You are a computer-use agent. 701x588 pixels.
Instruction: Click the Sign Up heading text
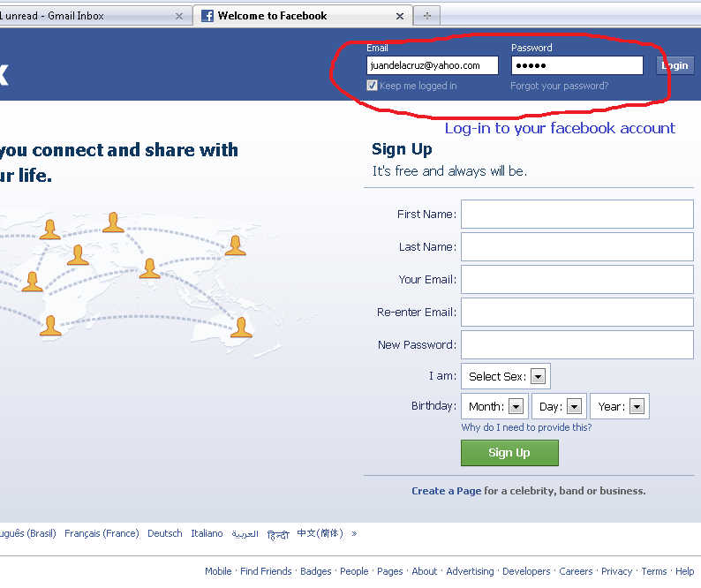[402, 149]
